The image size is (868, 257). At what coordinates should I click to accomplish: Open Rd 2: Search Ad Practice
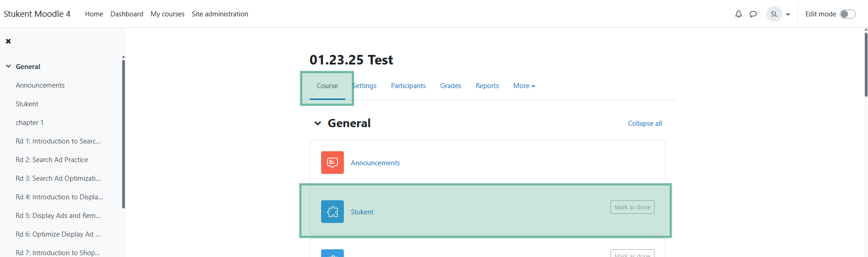click(x=52, y=160)
